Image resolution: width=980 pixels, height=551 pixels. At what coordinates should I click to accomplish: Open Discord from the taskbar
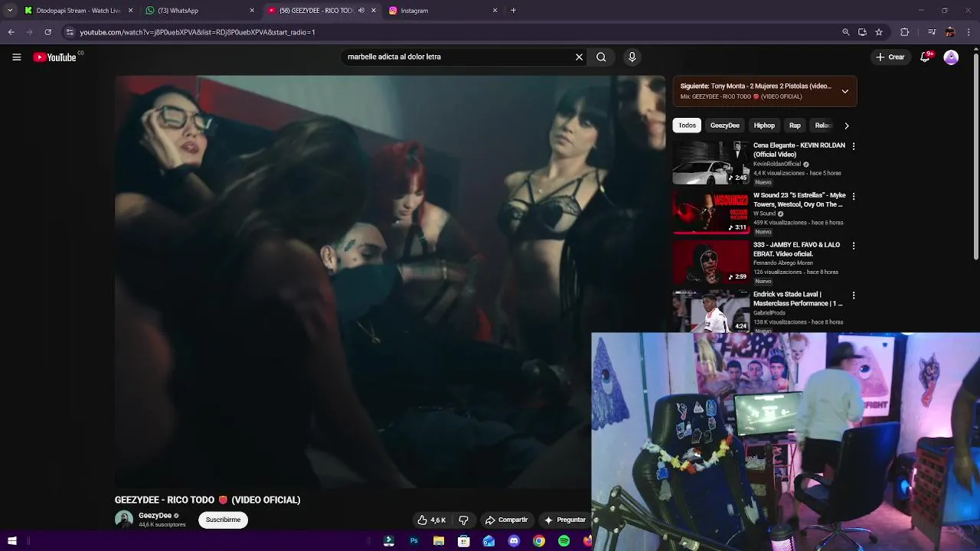(x=514, y=541)
